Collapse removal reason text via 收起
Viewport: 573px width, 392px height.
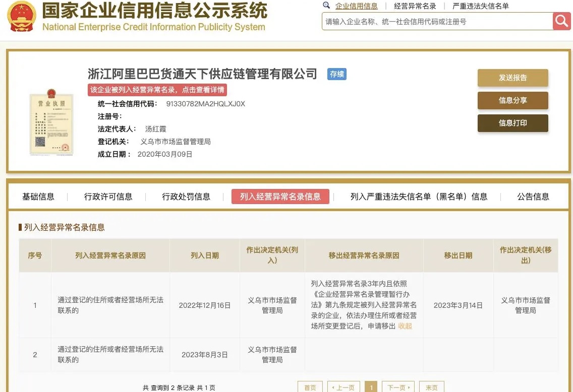(405, 326)
